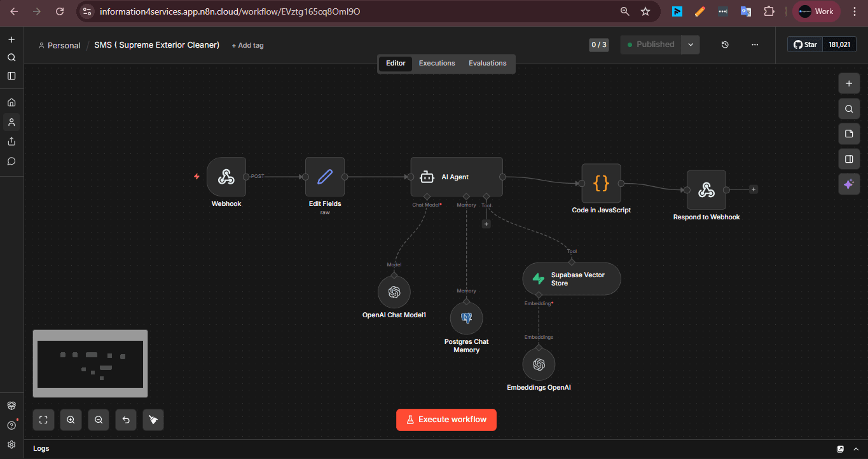Add tool via plus under AI Agent
The height and width of the screenshot is (459, 868).
coord(486,224)
